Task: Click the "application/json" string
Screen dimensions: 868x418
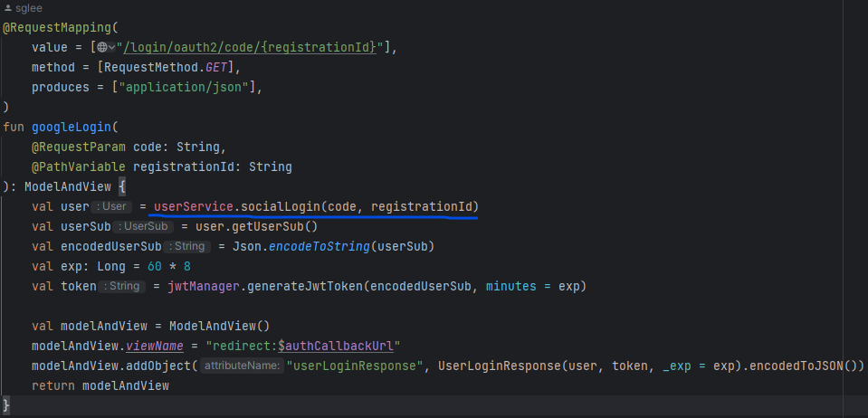Action: (x=185, y=88)
